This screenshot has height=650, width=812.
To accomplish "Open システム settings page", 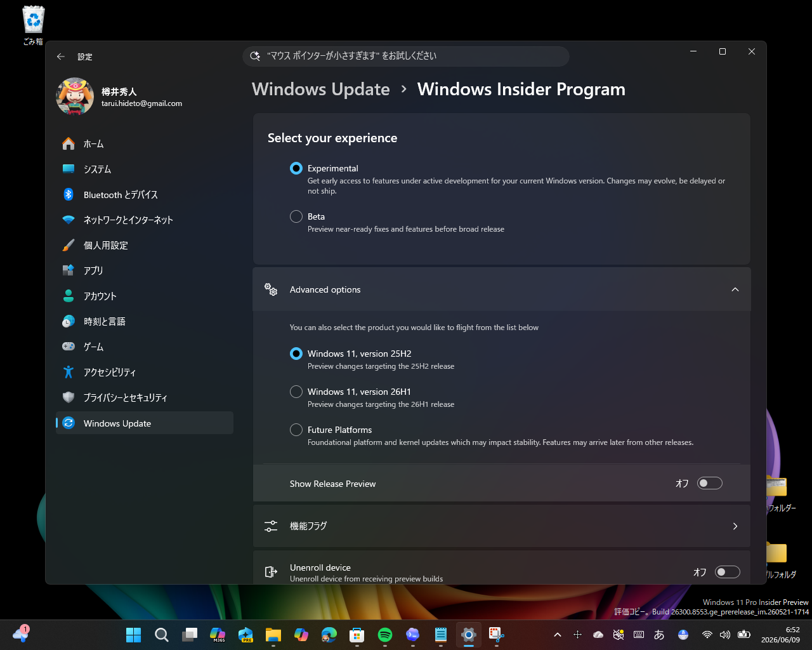I will 145,169.
